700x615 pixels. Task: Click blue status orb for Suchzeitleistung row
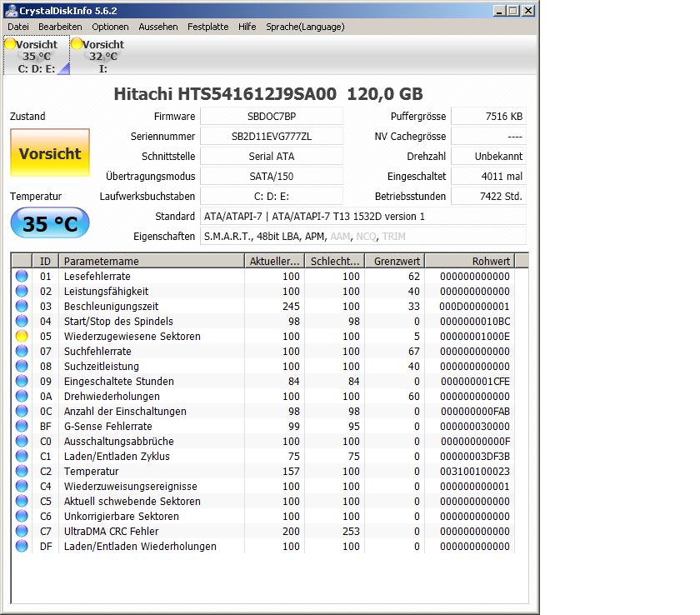tap(22, 366)
